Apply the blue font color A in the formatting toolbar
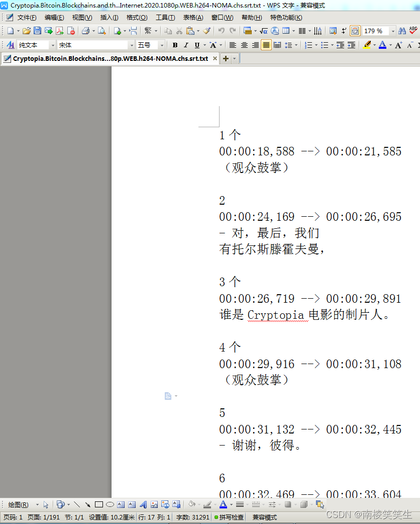This screenshot has height=524, width=420. click(x=383, y=45)
